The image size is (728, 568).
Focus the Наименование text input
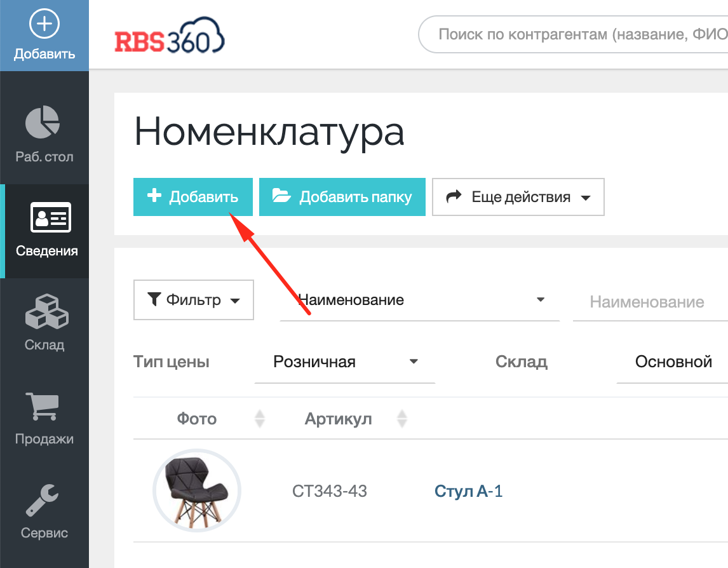(648, 302)
